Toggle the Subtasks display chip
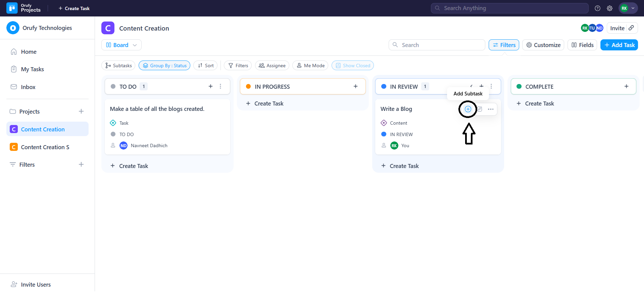 pyautogui.click(x=118, y=66)
